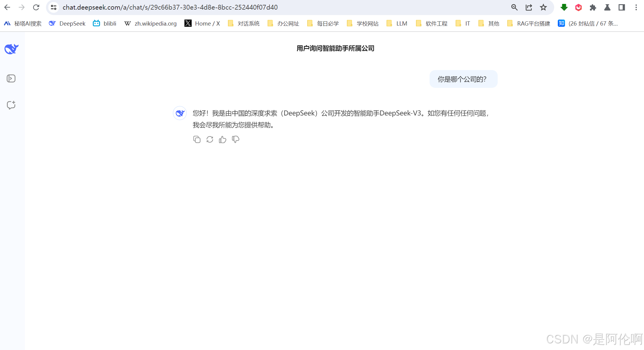Screen dimensions: 644x350
Task: Expand the sidebar panel
Action: (11, 78)
